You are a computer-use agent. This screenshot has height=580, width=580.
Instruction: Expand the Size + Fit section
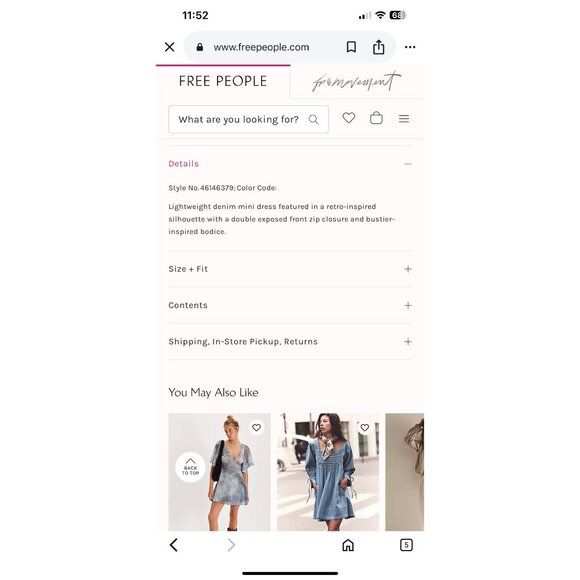click(290, 269)
